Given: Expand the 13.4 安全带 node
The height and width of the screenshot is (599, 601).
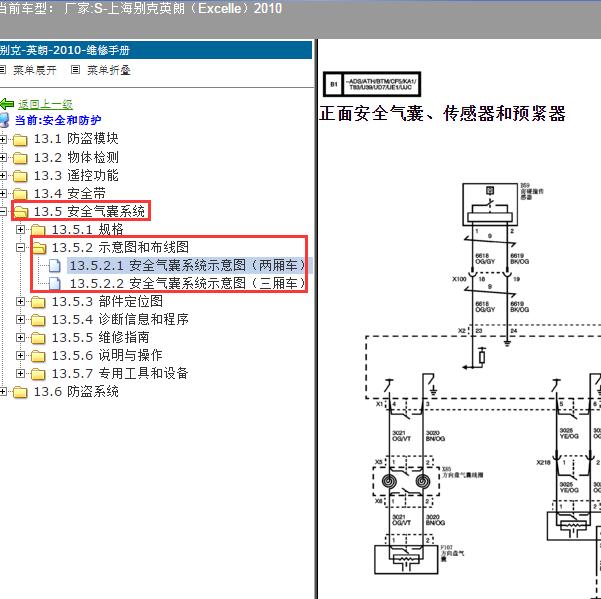Looking at the screenshot, I should (x=3, y=194).
